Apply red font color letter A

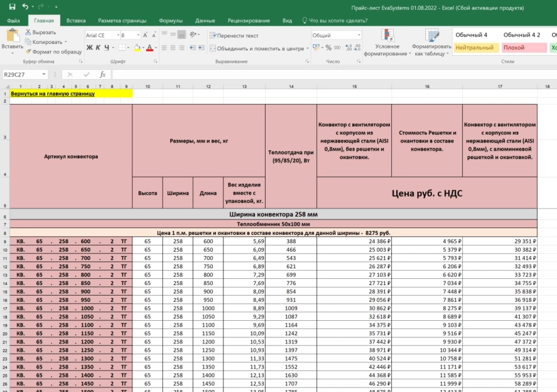pyautogui.click(x=150, y=48)
